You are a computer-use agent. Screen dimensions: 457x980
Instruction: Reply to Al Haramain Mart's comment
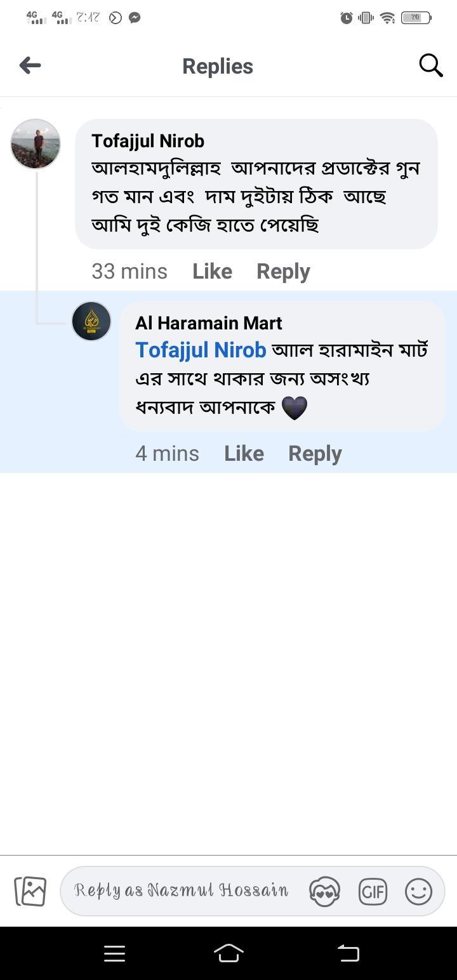[315, 454]
